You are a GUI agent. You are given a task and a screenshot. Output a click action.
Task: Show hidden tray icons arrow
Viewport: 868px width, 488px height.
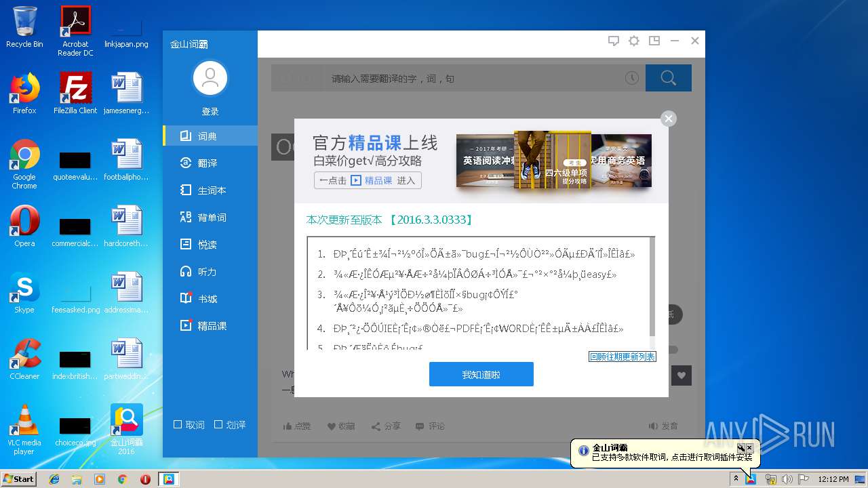point(736,479)
